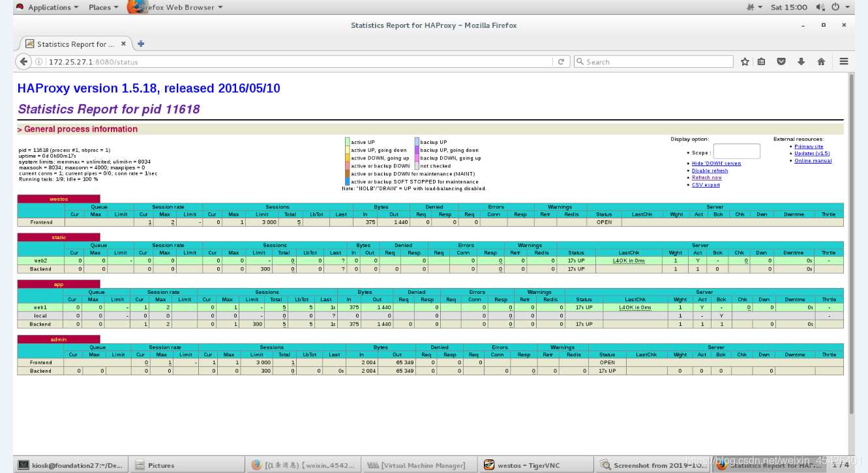Image resolution: width=868 pixels, height=473 pixels.
Task: Go to Firefox home icon
Action: point(821,61)
